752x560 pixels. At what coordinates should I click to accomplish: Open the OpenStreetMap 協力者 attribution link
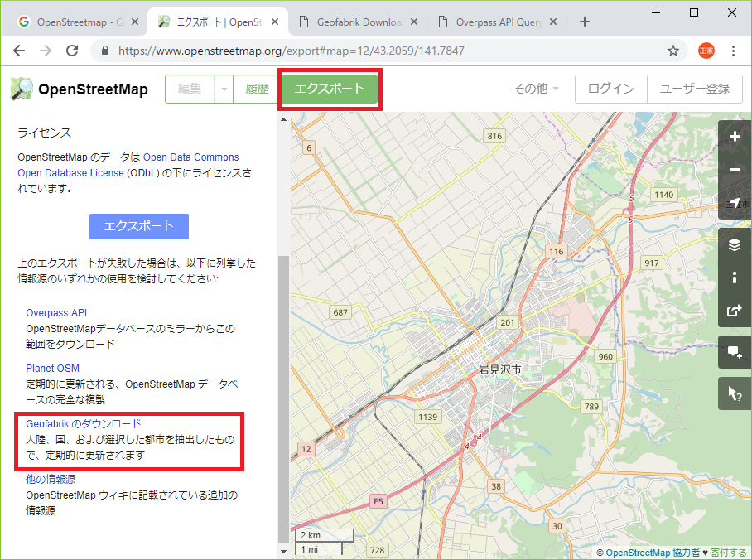coord(653,553)
